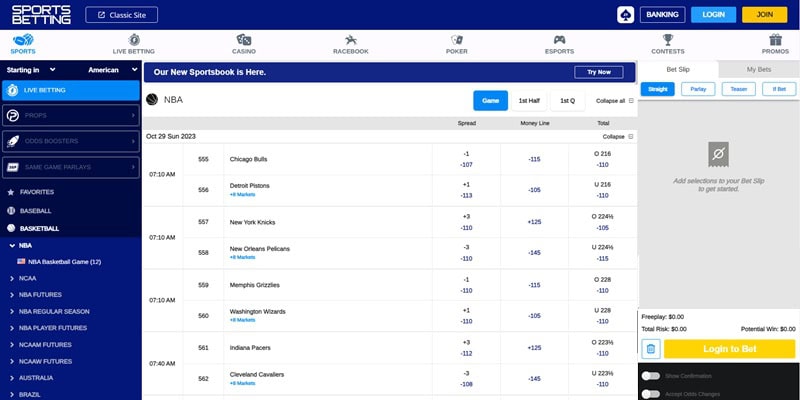Select Chicago Bulls -115 money line
This screenshot has height=400, width=800.
534,159
